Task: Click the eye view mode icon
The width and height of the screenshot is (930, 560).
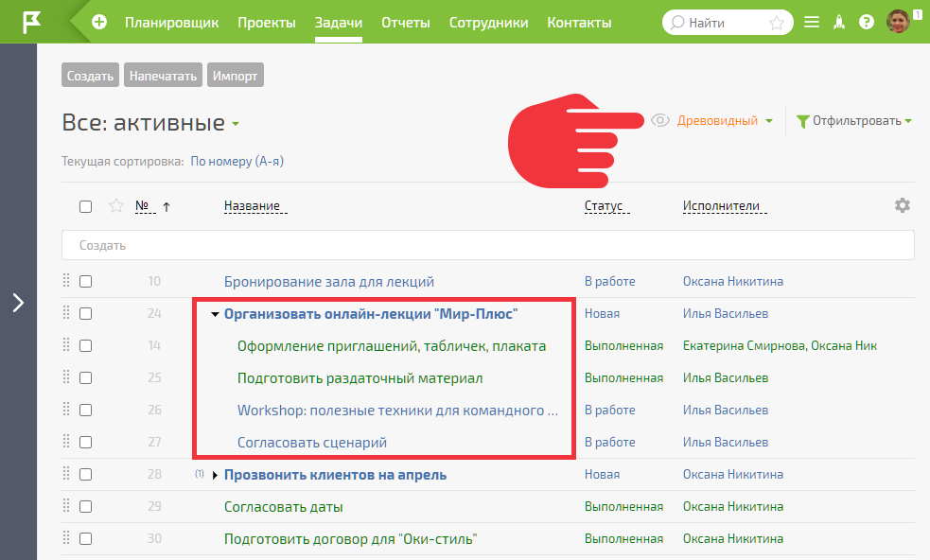Action: tap(660, 120)
